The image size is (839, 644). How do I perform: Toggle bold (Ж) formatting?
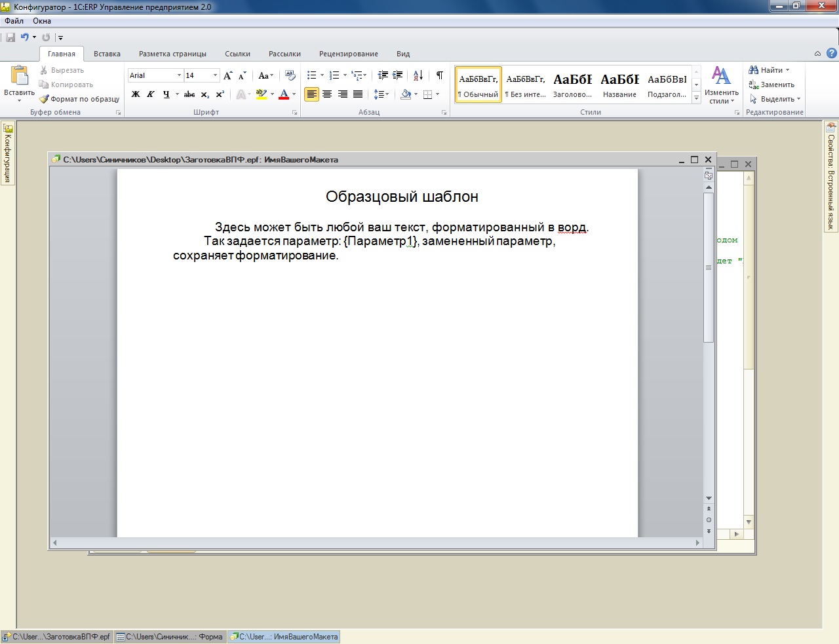click(136, 94)
